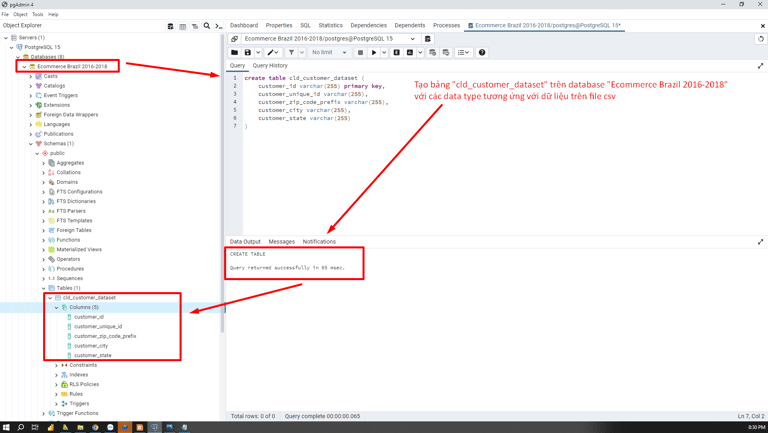The width and height of the screenshot is (768, 433).
Task: Open the No limit rows dropdown
Action: tap(329, 52)
